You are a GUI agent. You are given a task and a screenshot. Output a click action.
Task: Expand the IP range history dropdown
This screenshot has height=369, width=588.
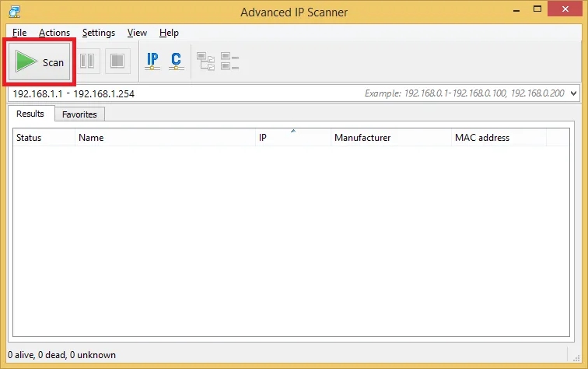[573, 93]
